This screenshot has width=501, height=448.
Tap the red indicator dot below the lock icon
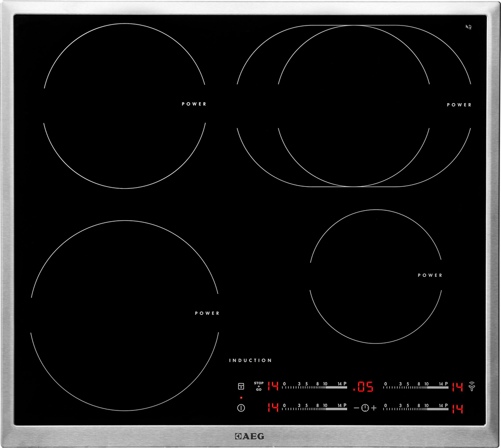click(x=241, y=398)
